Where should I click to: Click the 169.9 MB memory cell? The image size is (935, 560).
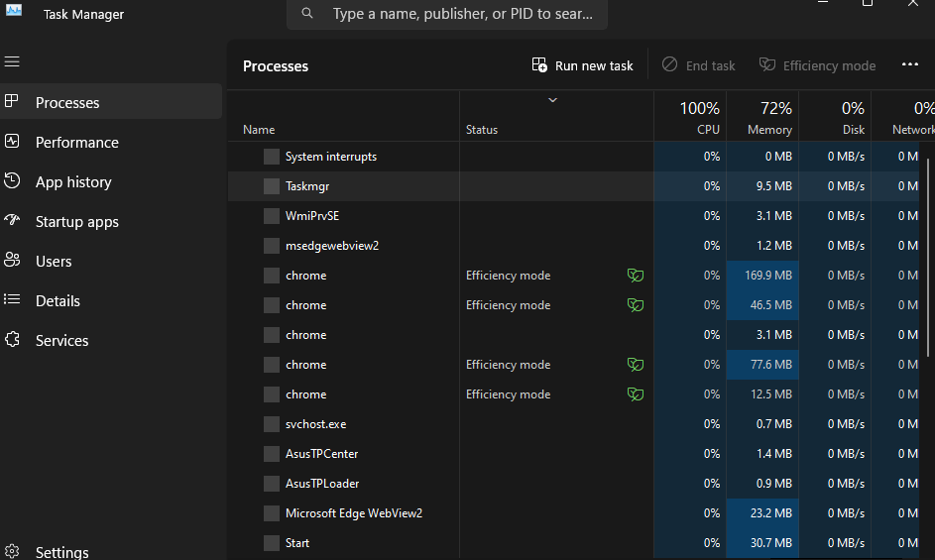762,276
